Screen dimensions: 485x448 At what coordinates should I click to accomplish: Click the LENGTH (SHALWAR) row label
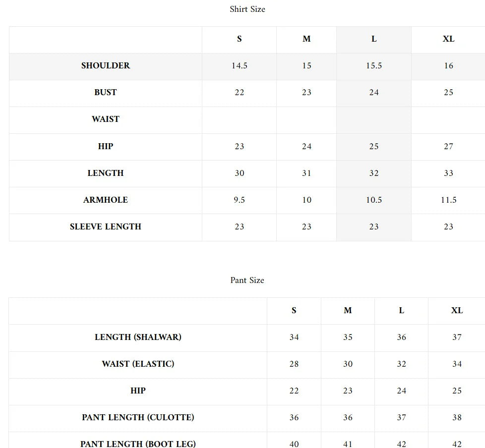138,337
